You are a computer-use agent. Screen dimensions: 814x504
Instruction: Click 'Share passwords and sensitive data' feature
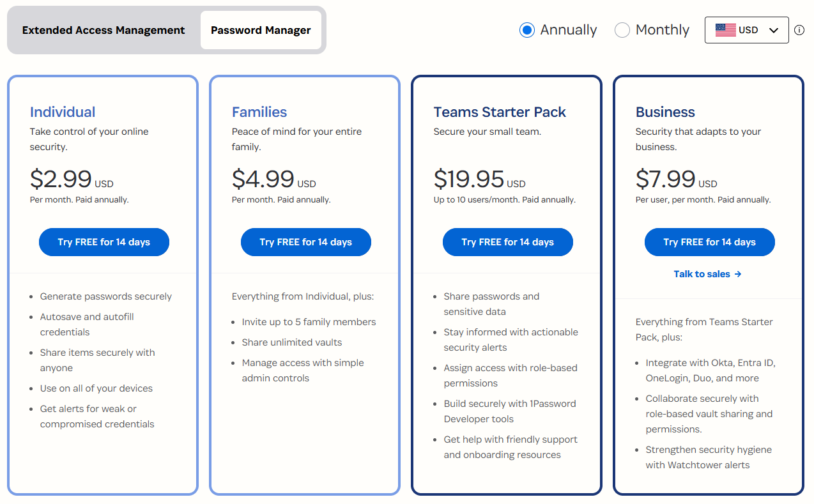tap(492, 304)
